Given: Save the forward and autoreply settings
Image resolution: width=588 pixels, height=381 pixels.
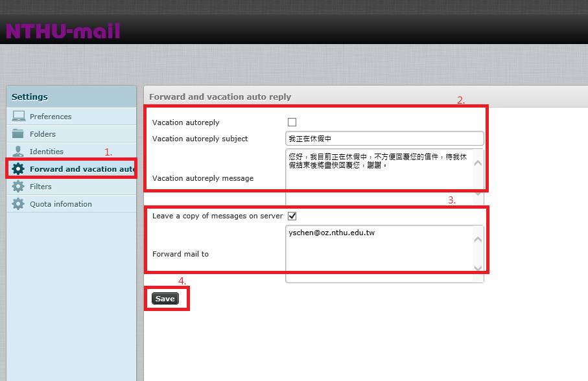Looking at the screenshot, I should tap(165, 299).
